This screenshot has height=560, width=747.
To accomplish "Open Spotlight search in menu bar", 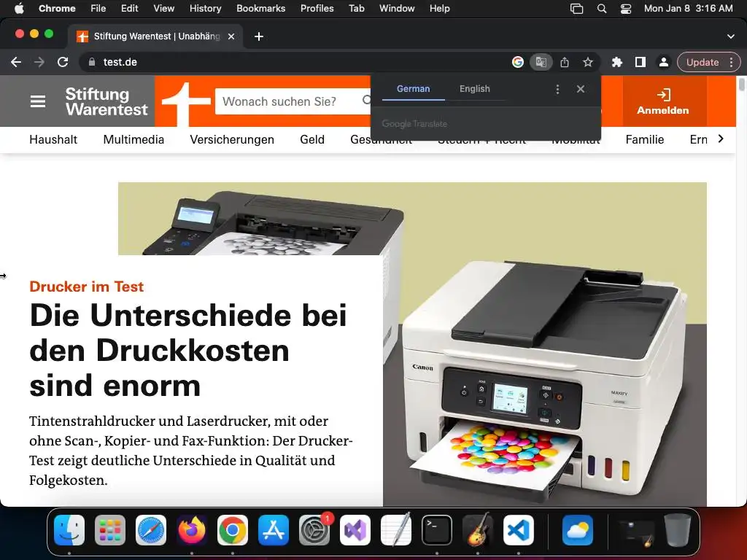I will pyautogui.click(x=602, y=8).
